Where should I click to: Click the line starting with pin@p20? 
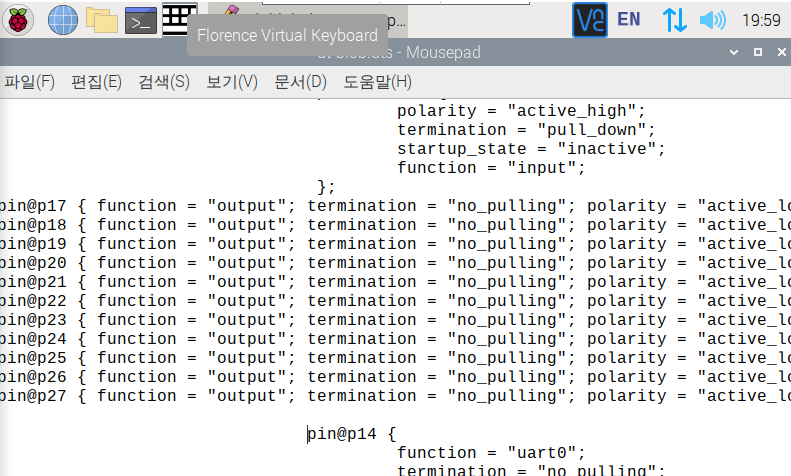coord(300,263)
